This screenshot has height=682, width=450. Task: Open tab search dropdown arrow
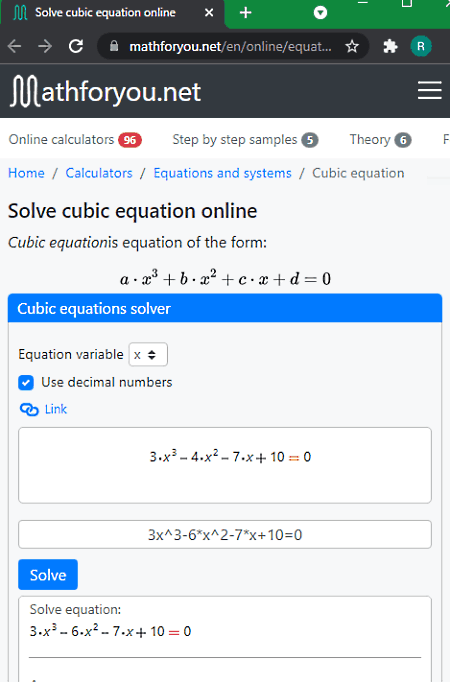pyautogui.click(x=320, y=13)
